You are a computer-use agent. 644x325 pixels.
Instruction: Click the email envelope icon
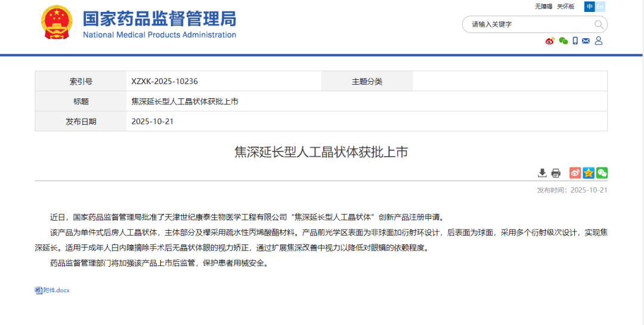pyautogui.click(x=586, y=41)
